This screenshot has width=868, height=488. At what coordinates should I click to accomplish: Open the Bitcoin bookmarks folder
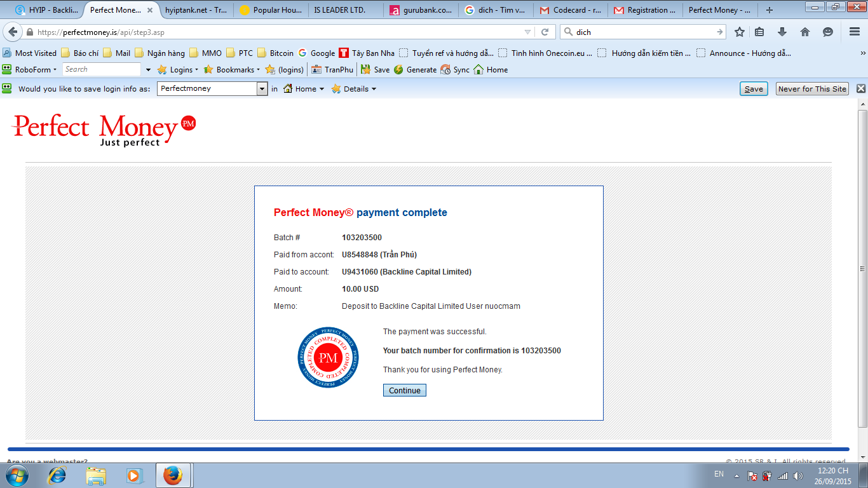point(275,53)
